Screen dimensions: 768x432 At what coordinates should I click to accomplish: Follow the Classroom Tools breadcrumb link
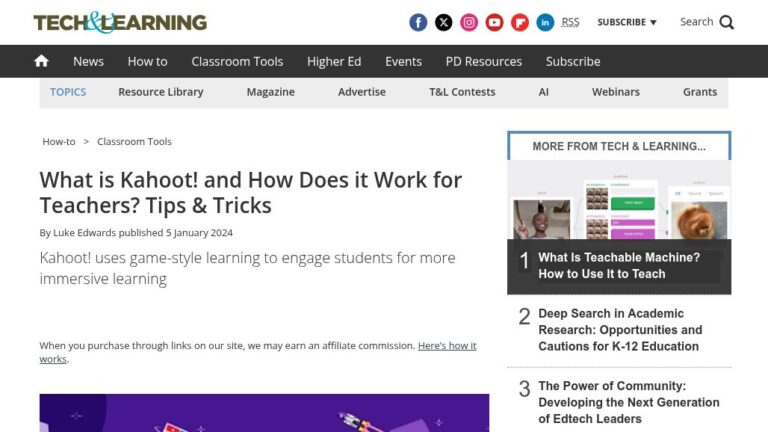pyautogui.click(x=134, y=142)
